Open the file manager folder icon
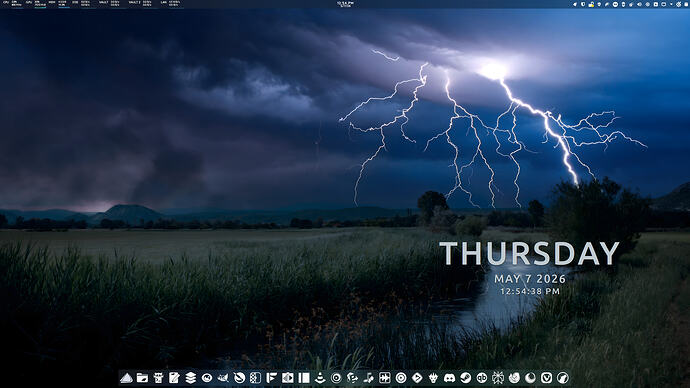This screenshot has height=388, width=690. (x=142, y=378)
